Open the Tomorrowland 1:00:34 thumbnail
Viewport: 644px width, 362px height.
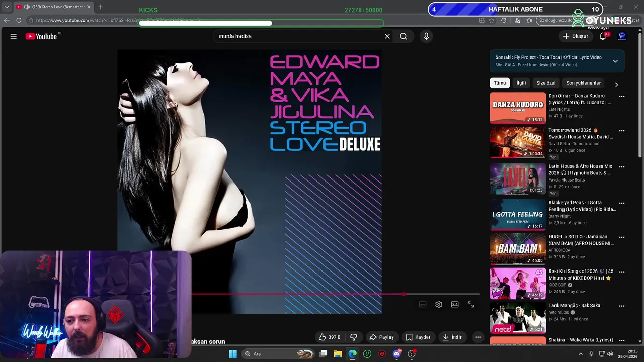click(518, 142)
